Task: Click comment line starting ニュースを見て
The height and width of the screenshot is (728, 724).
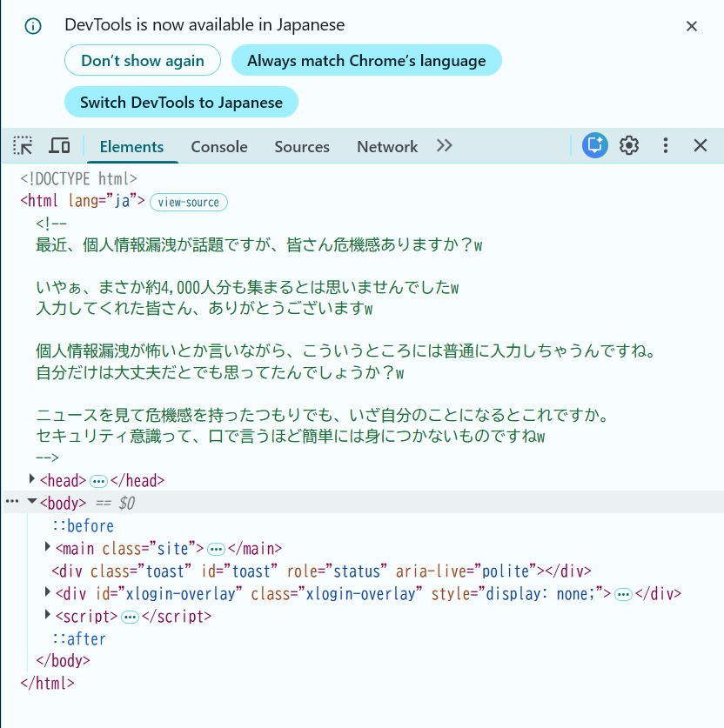Action: pyautogui.click(x=323, y=415)
